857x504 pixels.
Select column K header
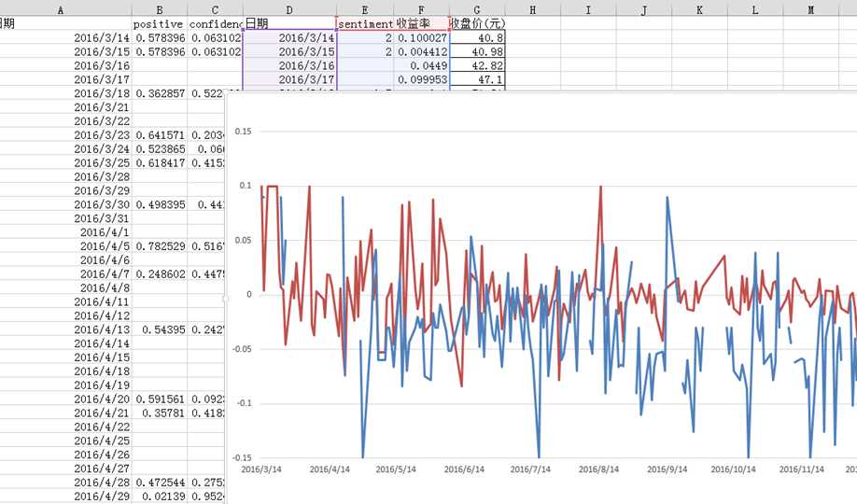click(x=700, y=8)
